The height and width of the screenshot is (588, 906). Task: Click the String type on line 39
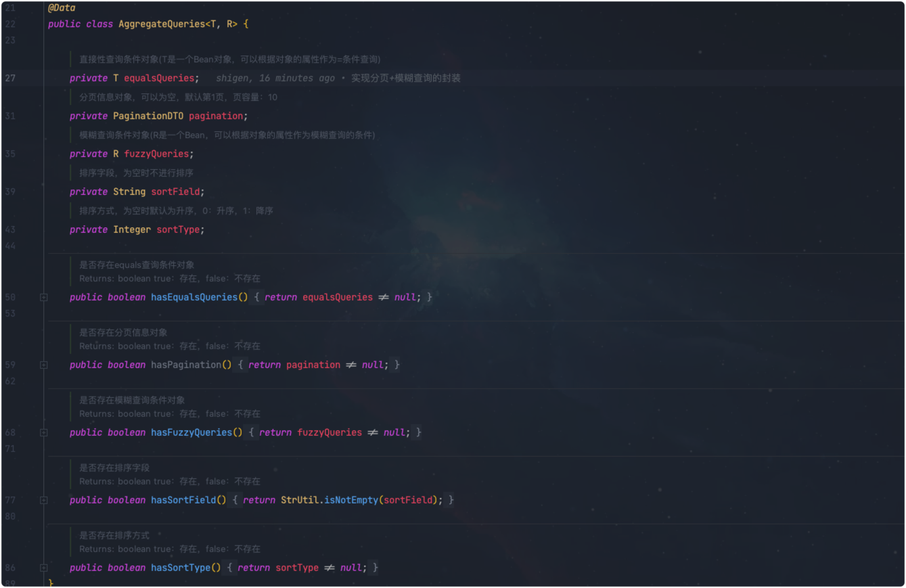pyautogui.click(x=129, y=192)
